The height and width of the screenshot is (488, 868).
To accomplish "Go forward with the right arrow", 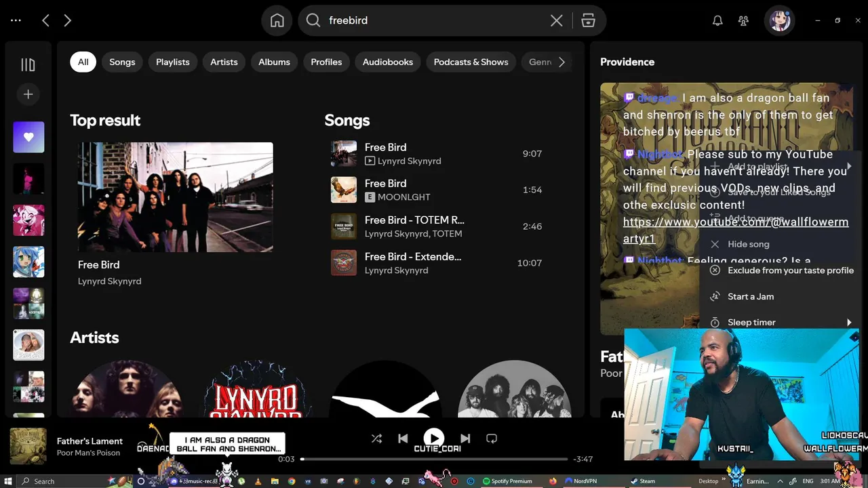I will pos(67,20).
